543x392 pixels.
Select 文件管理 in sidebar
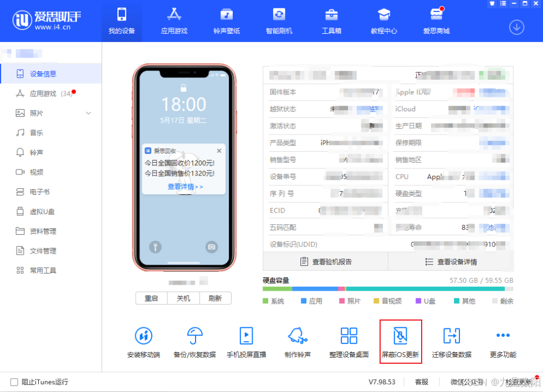click(x=51, y=251)
